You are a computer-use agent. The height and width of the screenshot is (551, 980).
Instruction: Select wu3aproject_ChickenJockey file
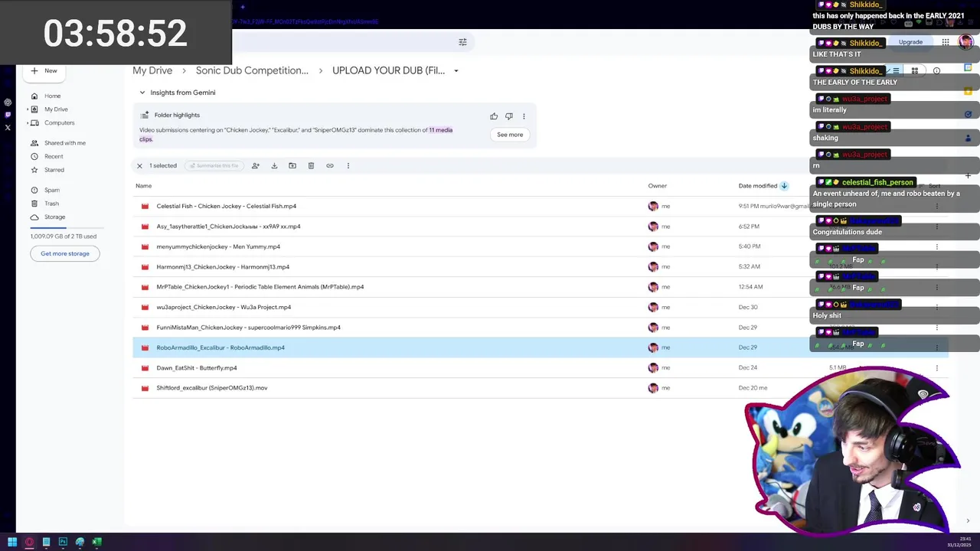(x=224, y=307)
